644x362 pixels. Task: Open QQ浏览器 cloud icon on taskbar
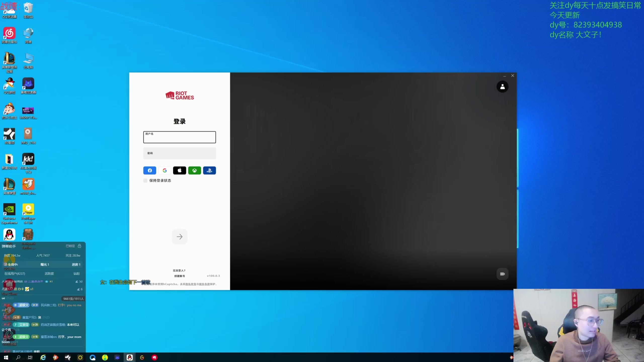tap(93, 357)
